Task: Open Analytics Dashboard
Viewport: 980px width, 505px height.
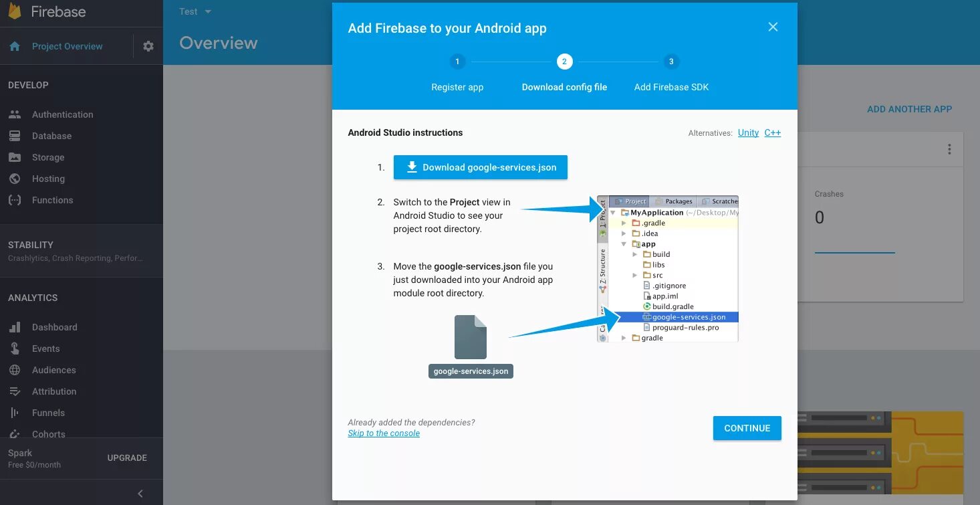Action: tap(55, 327)
